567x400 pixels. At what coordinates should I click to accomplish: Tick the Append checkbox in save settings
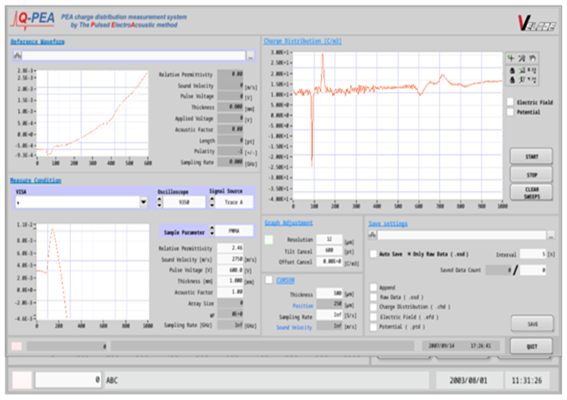coord(374,288)
